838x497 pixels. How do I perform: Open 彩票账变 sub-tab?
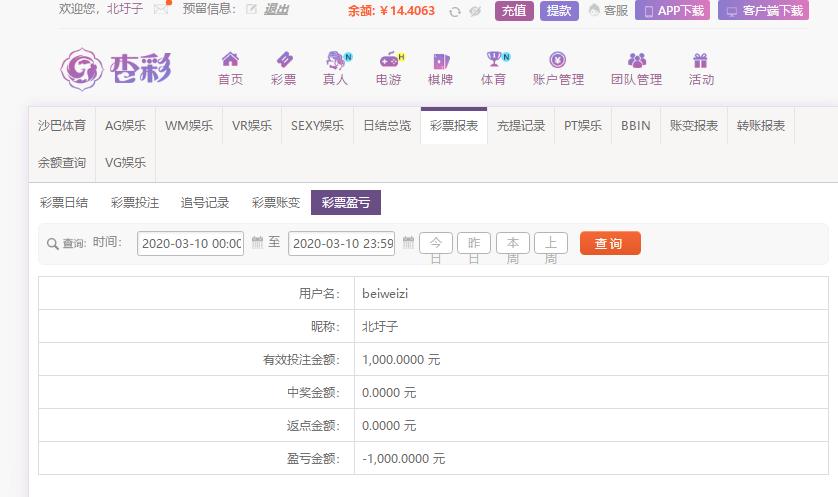(x=276, y=203)
